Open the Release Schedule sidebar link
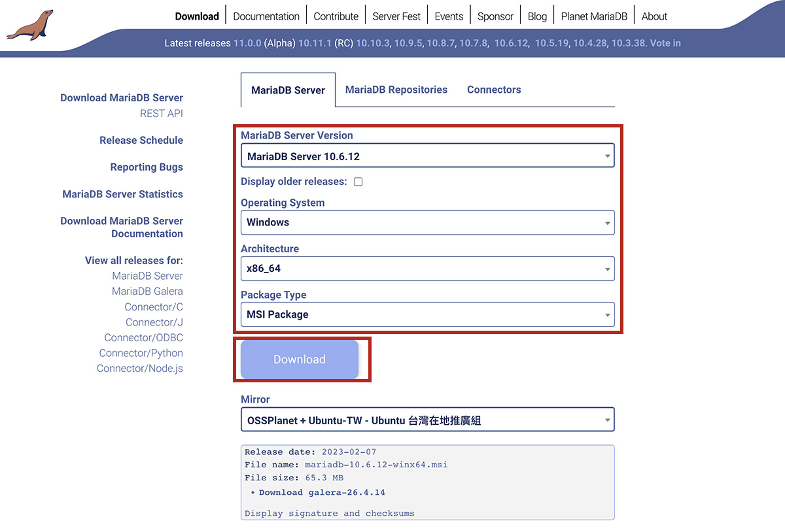The image size is (785, 532). [141, 140]
